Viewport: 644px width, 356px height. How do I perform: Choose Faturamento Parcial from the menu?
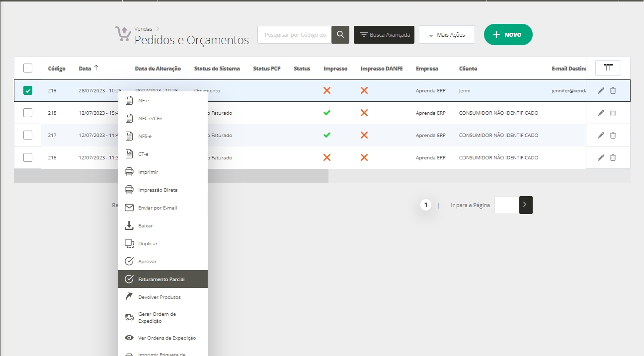(162, 279)
